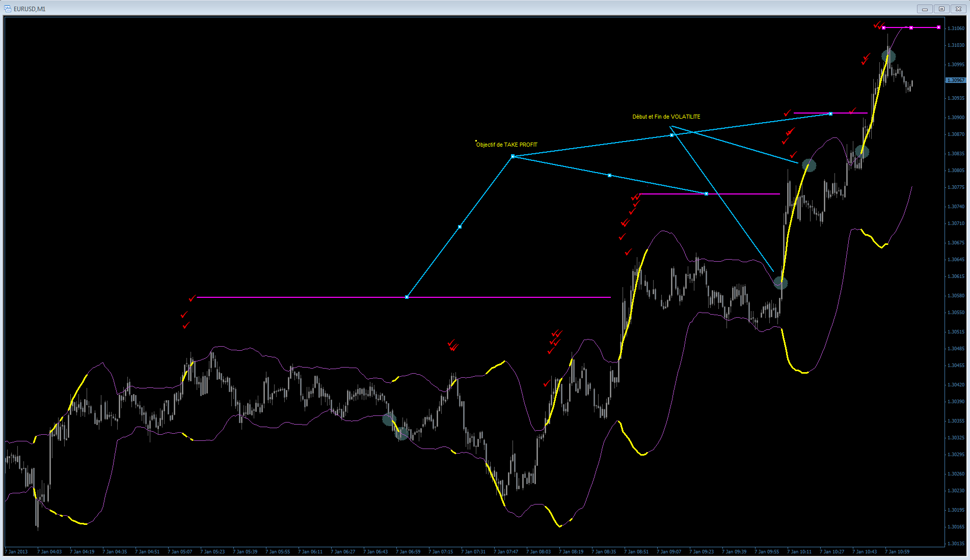
Task: Click the '7 Jan 05:23' time label
Action: (x=212, y=552)
